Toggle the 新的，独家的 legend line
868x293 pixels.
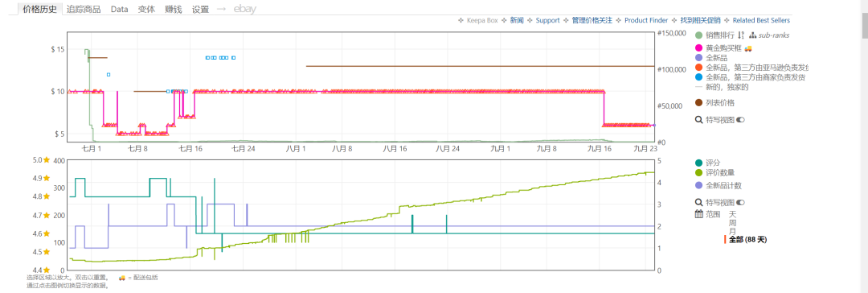pyautogui.click(x=698, y=87)
